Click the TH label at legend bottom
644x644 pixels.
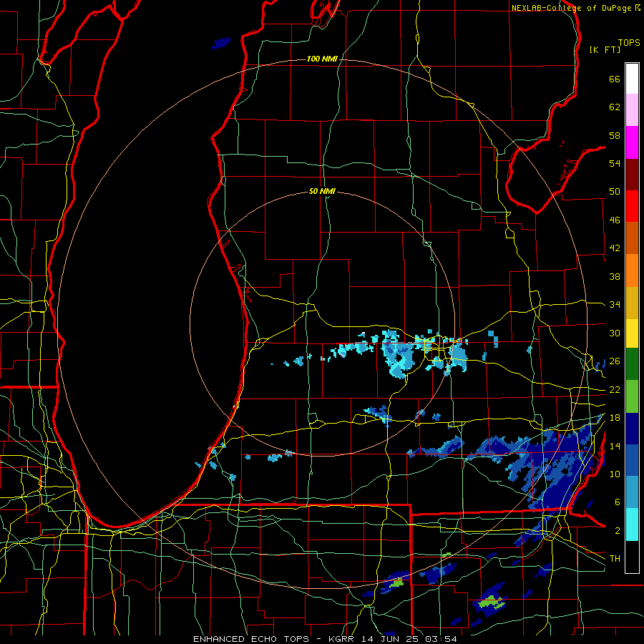point(615,559)
